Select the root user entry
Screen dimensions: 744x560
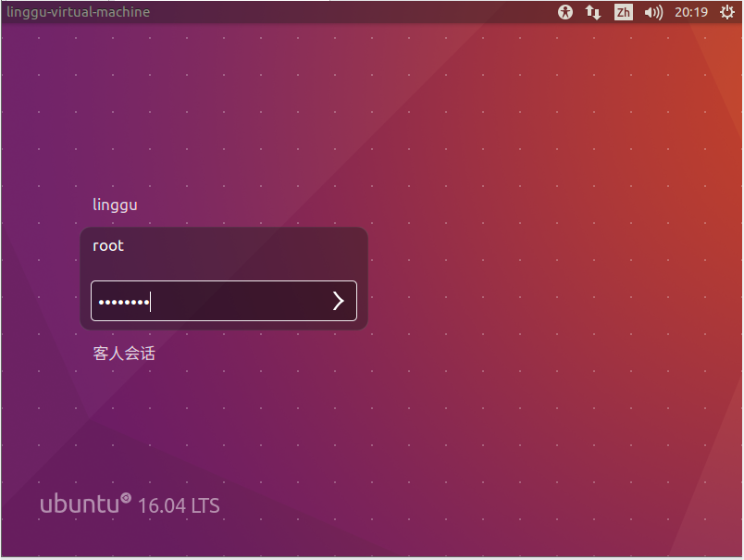[108, 246]
